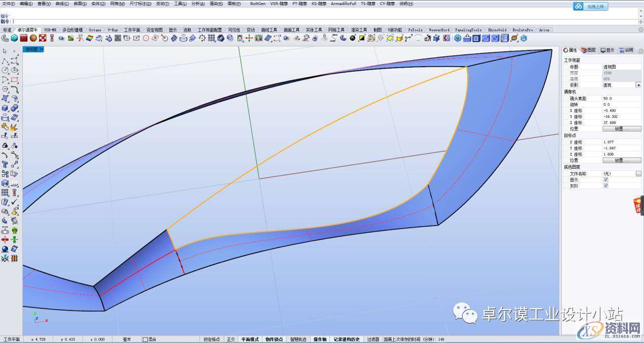Screen dimensions: 644x343
Task: Open the 投影 projection dropdown
Action: pos(638,85)
